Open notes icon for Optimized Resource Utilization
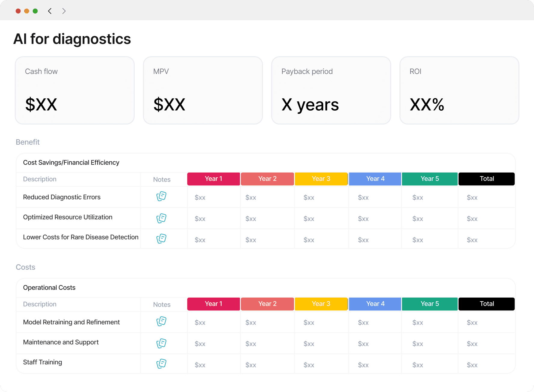 [x=161, y=218]
